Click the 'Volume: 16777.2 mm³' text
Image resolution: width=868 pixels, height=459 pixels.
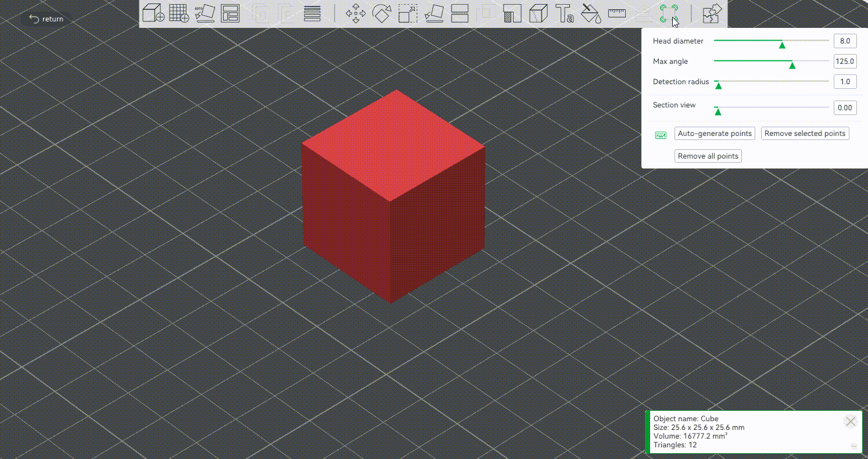click(x=691, y=436)
